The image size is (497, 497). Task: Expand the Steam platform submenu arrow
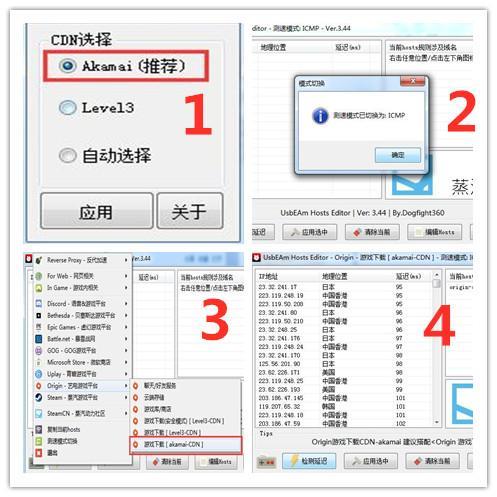(126, 397)
